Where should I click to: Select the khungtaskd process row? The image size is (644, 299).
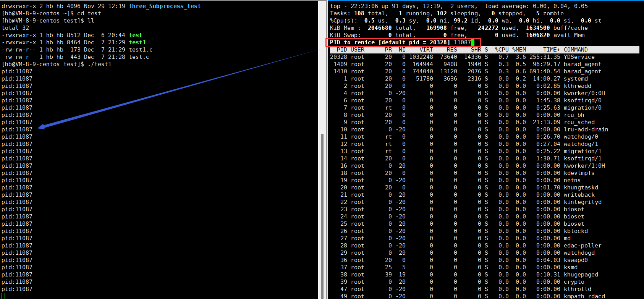[x=484, y=187]
